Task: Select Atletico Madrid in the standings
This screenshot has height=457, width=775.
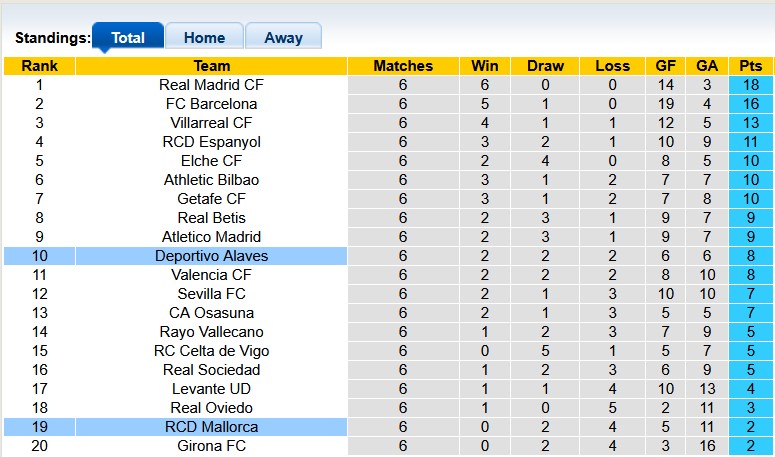Action: [211, 237]
